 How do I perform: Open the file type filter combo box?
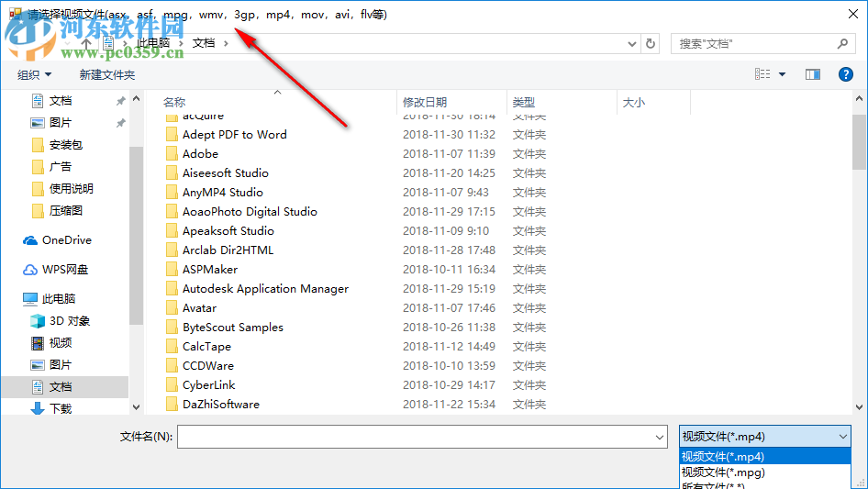[x=765, y=437]
